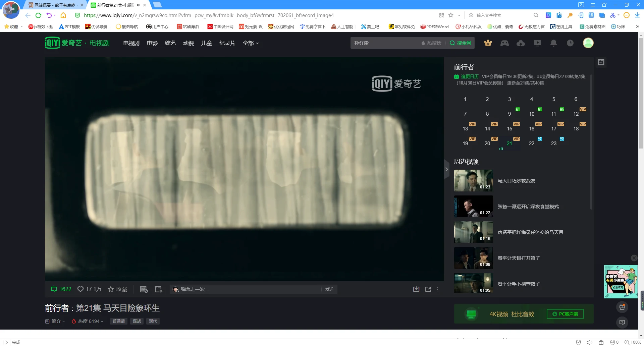Open the danmaku settings icon
Viewport: 644px width, 346px height.
tap(159, 289)
